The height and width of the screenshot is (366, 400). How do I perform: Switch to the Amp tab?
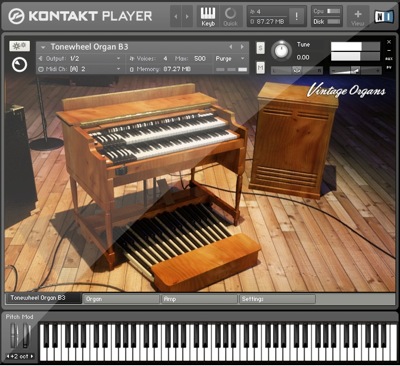click(x=199, y=299)
